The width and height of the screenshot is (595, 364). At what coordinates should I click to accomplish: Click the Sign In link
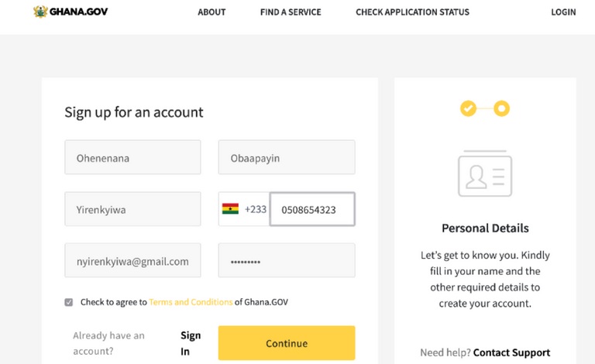191,343
